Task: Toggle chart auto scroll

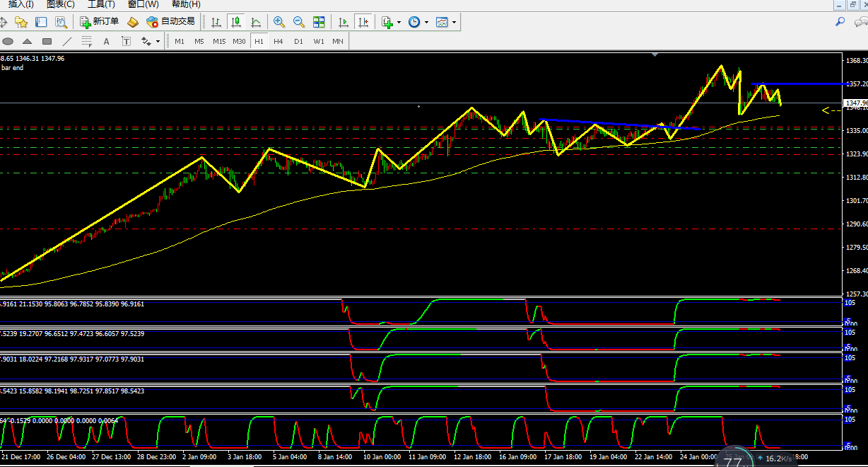Action: tap(344, 22)
